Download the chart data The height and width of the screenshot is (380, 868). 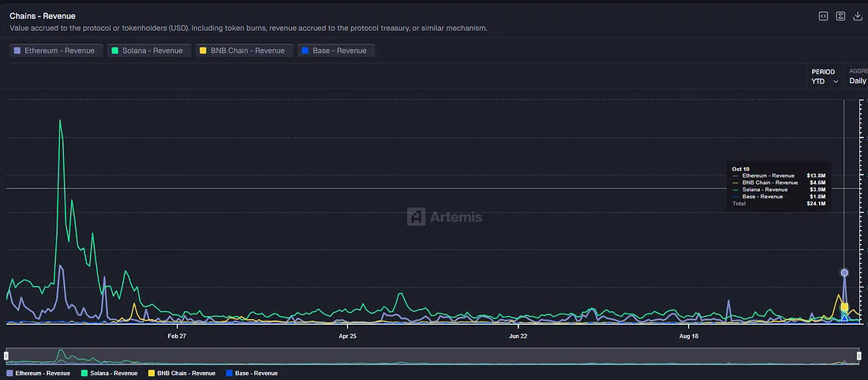(859, 16)
